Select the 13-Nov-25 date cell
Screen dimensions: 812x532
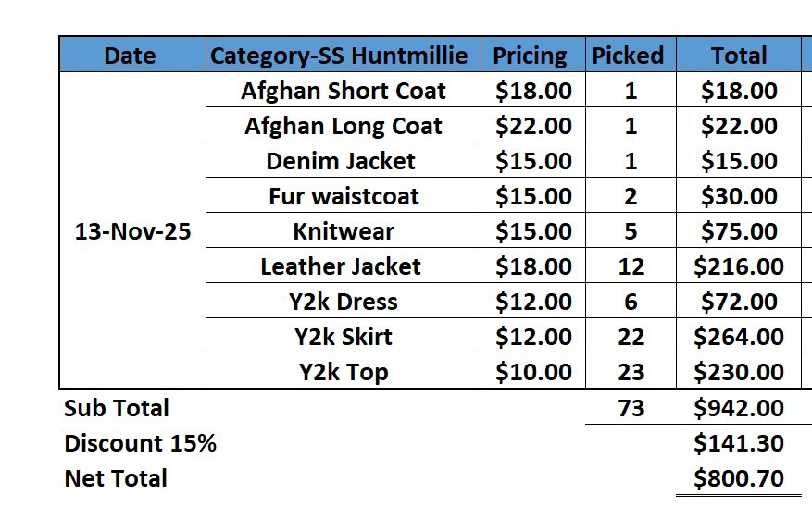coord(132,231)
